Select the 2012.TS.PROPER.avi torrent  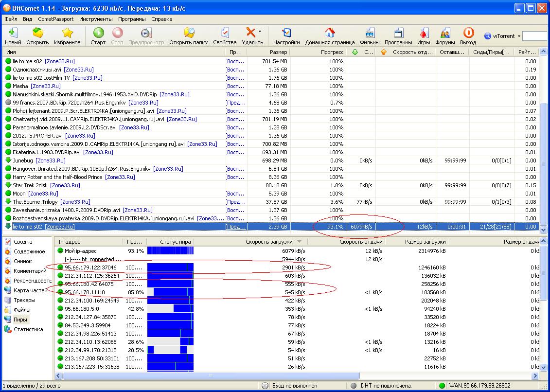point(270,136)
